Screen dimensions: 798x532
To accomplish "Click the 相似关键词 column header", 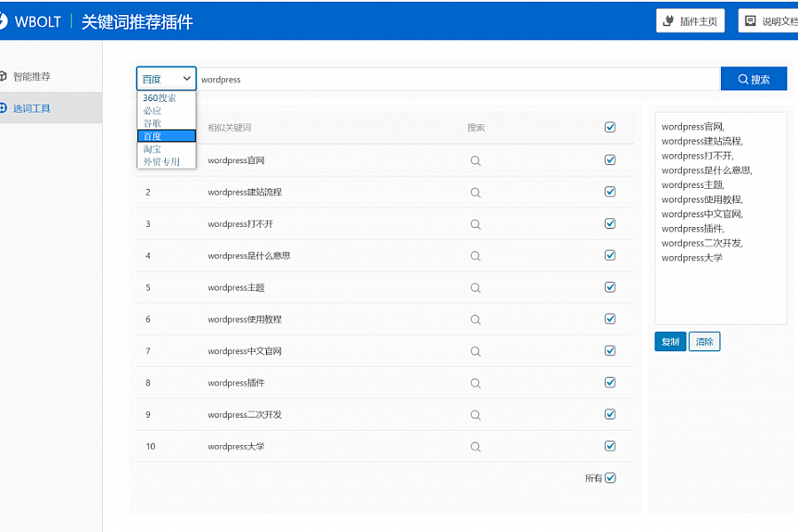I will pos(230,128).
